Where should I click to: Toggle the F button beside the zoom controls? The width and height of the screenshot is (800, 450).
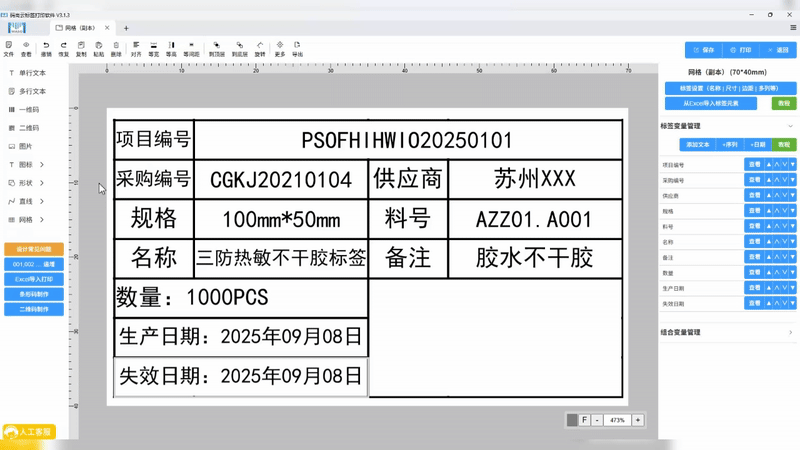pos(584,420)
